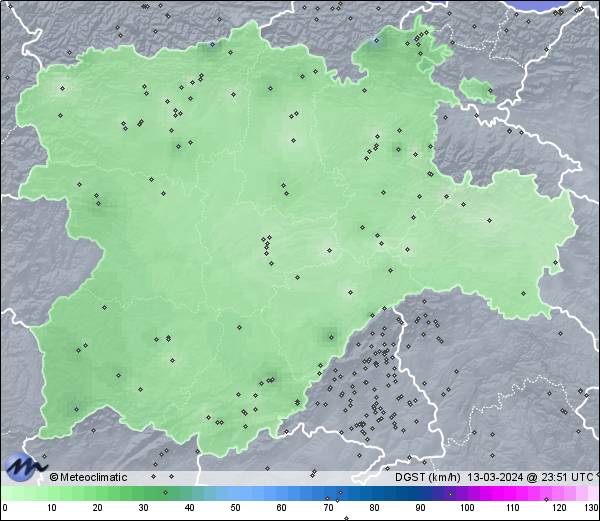This screenshot has width=600, height=521.
Task: Click the scale label 30
Action: pyautogui.click(x=143, y=508)
